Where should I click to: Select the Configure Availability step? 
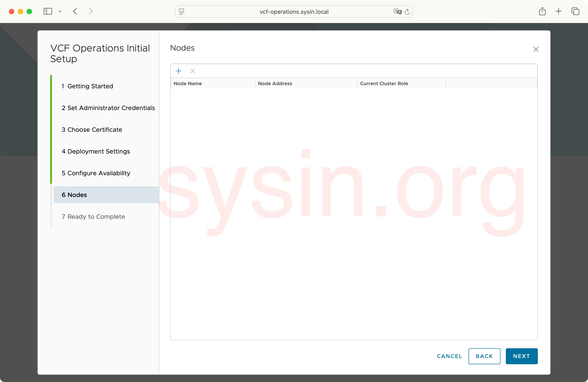(96, 173)
